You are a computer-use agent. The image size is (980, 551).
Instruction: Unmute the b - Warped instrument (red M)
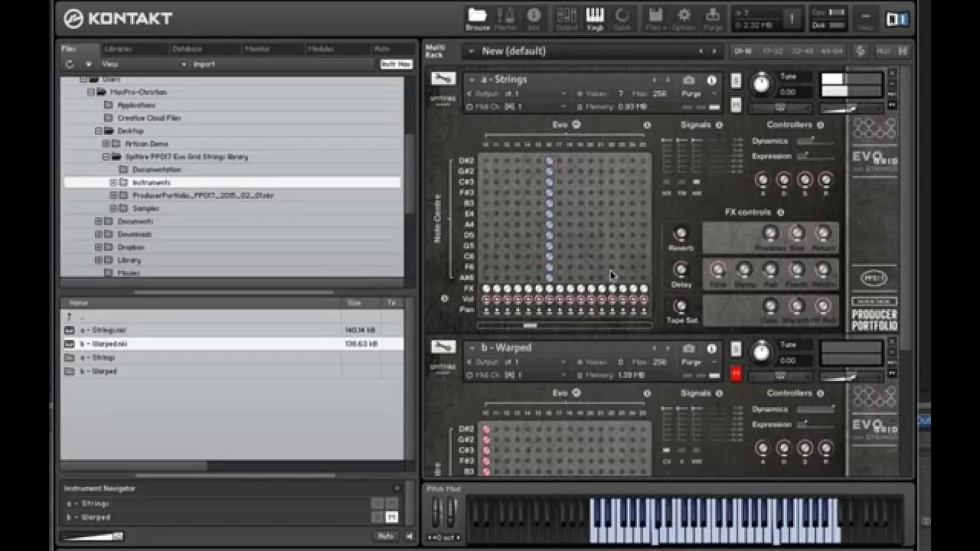[x=736, y=373]
